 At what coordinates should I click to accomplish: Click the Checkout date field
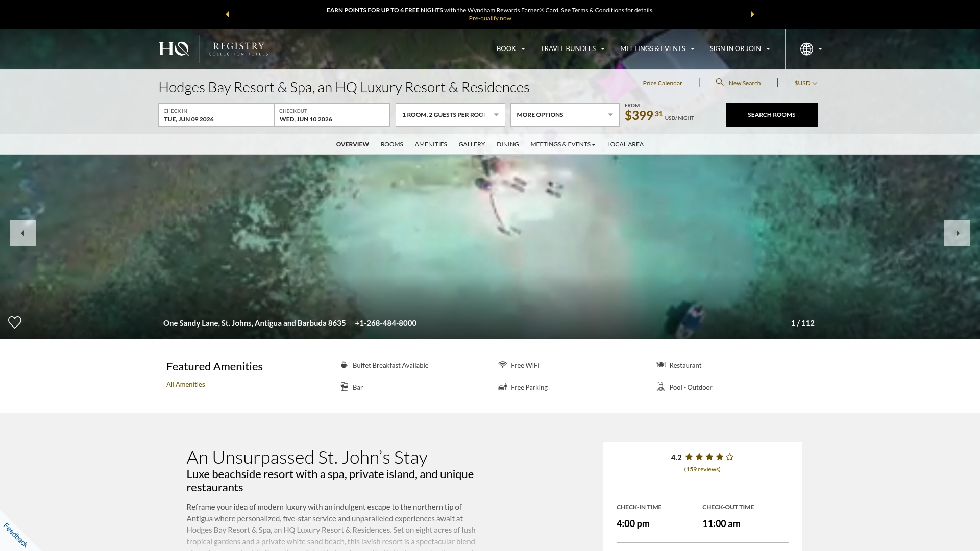(332, 115)
